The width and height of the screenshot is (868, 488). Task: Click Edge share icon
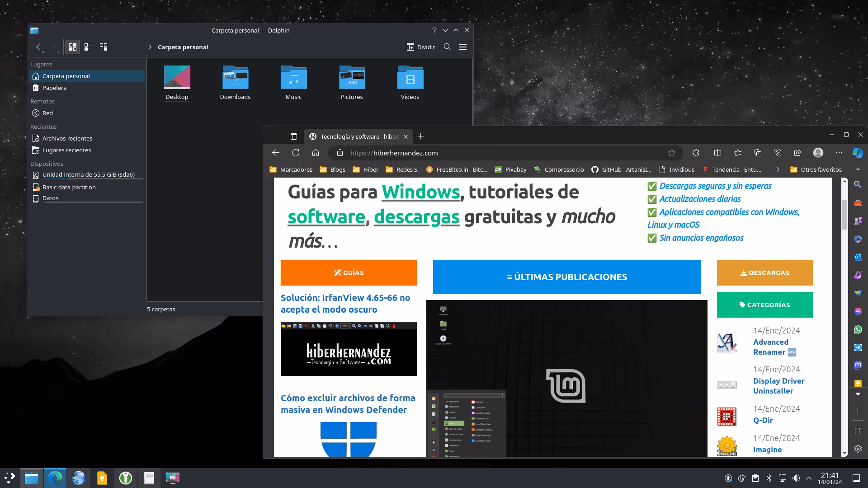(x=797, y=153)
